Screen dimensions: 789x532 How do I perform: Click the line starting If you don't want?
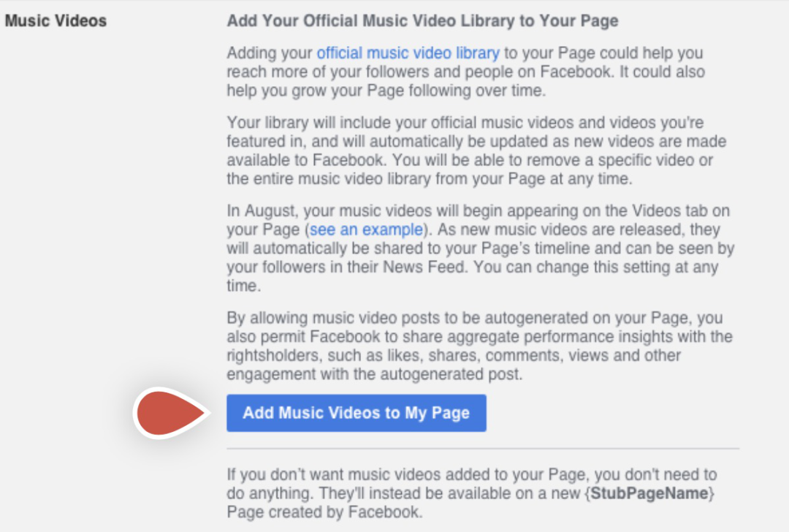pyautogui.click(x=471, y=474)
